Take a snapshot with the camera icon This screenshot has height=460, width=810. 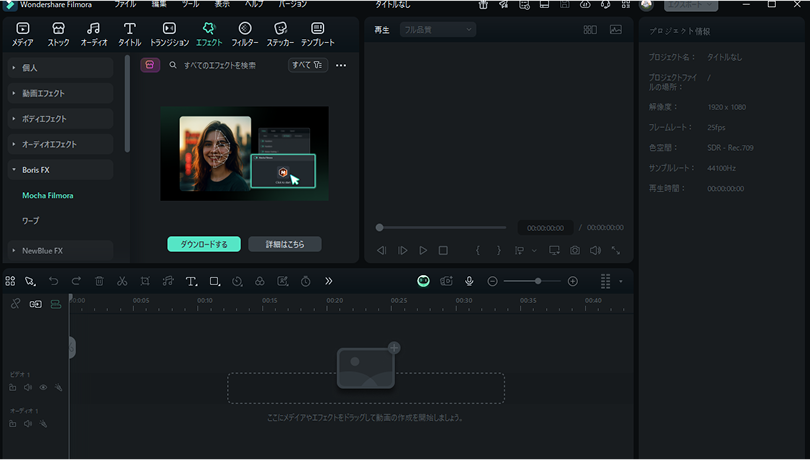click(x=575, y=251)
